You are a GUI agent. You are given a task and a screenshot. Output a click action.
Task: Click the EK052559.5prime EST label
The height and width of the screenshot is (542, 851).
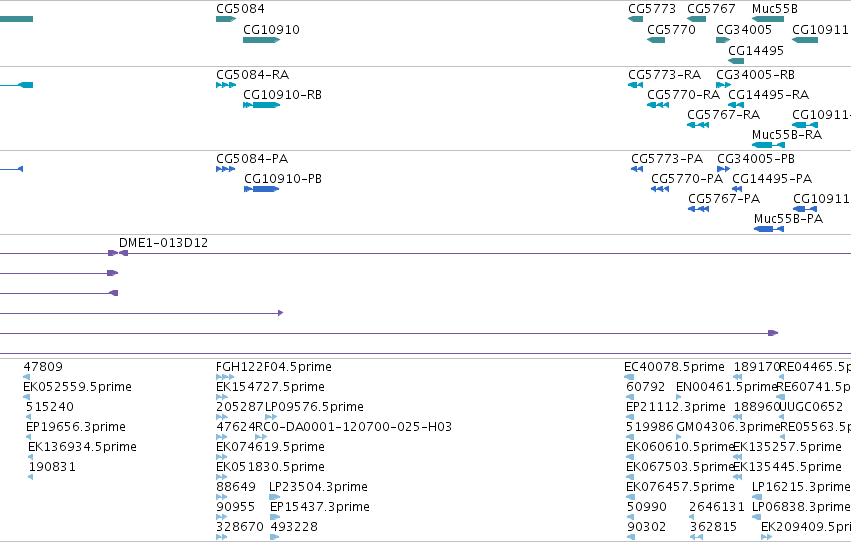tap(77, 387)
